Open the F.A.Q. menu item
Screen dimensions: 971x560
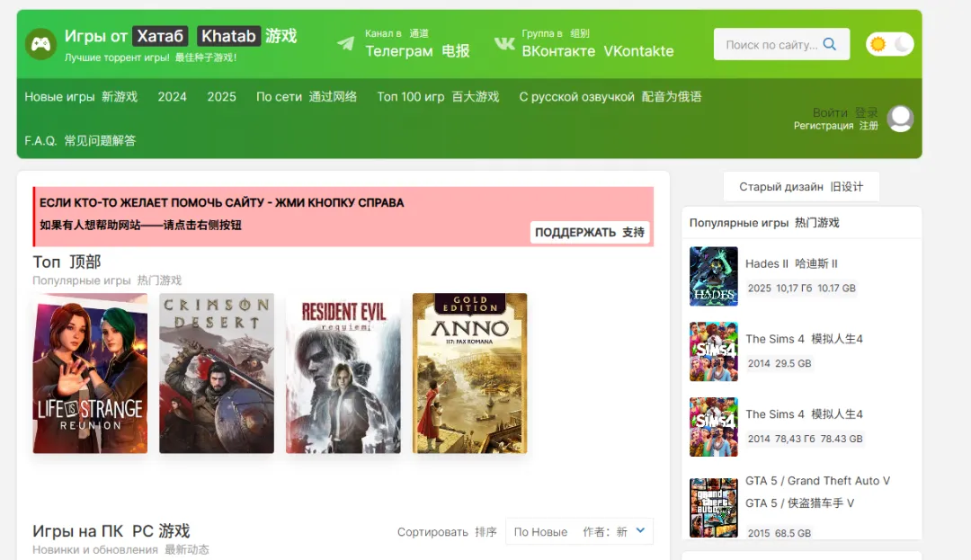coord(80,140)
